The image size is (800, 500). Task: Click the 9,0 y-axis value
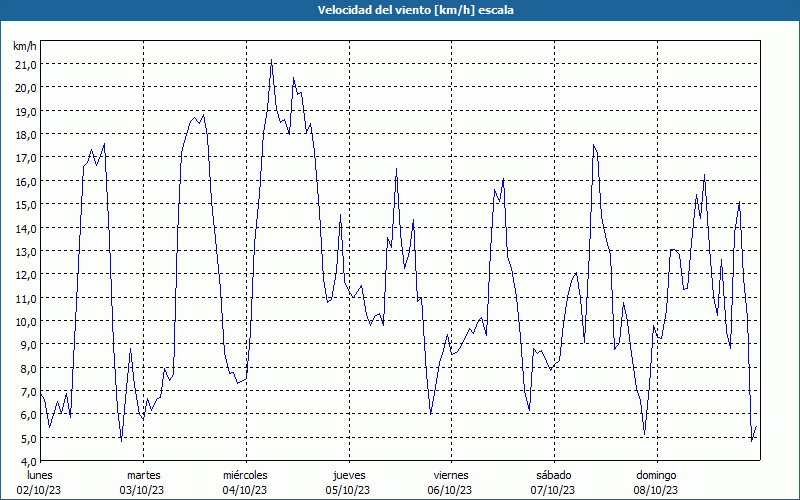[x=28, y=345]
